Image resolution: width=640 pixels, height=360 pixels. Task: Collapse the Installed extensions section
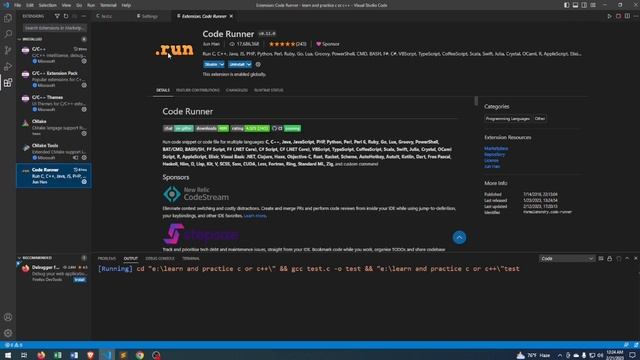19,39
